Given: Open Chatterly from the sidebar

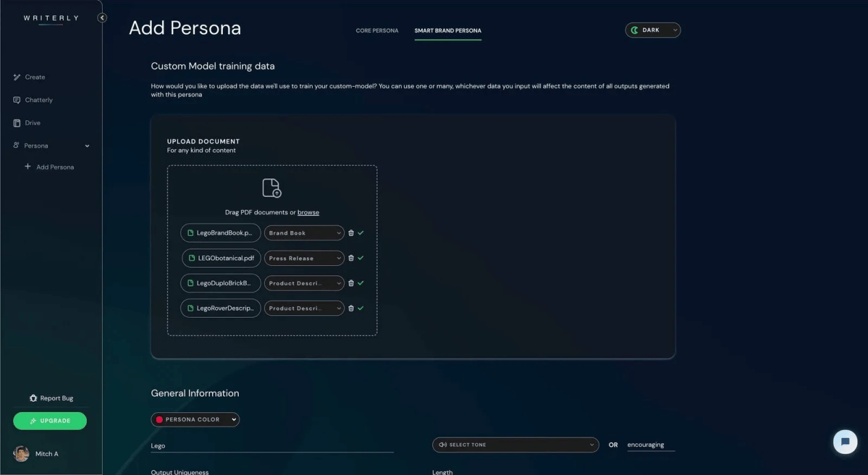Looking at the screenshot, I should [38, 100].
